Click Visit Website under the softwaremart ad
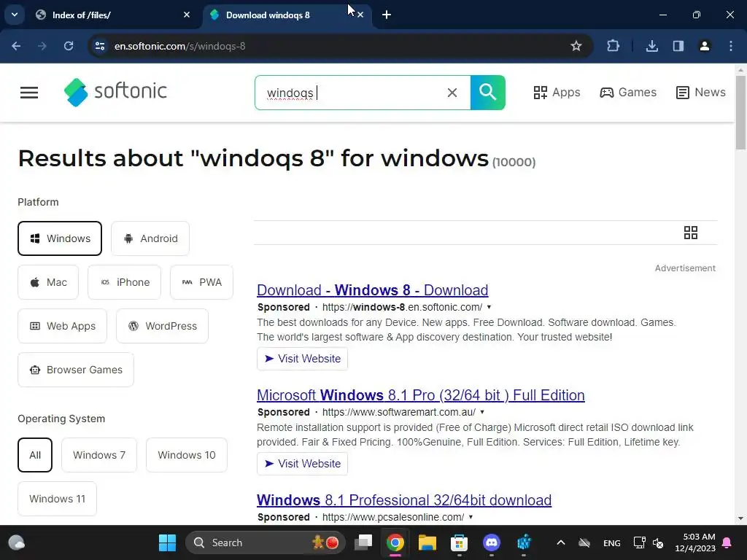Screen dimensions: 747x560 (303, 463)
